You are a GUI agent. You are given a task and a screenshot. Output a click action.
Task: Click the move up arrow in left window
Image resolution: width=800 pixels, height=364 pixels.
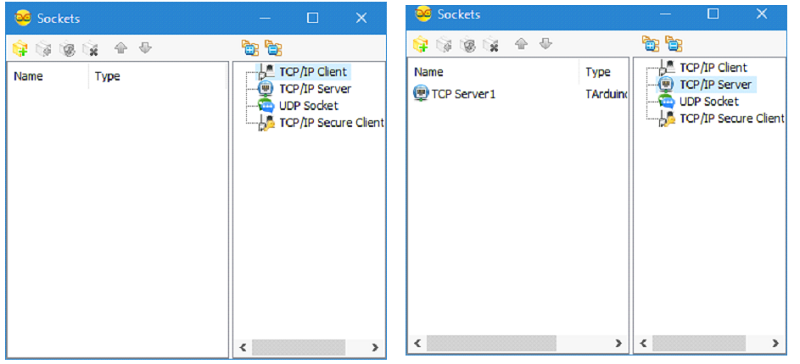[x=120, y=48]
